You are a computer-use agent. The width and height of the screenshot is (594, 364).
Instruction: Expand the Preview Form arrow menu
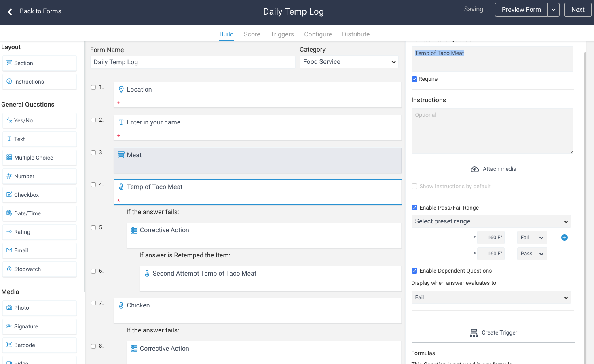[x=554, y=10]
